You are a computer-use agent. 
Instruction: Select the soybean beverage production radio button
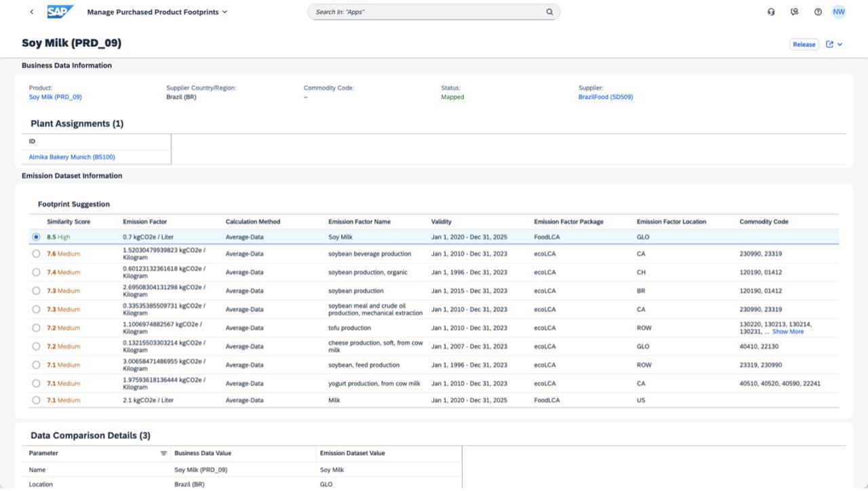(x=36, y=254)
